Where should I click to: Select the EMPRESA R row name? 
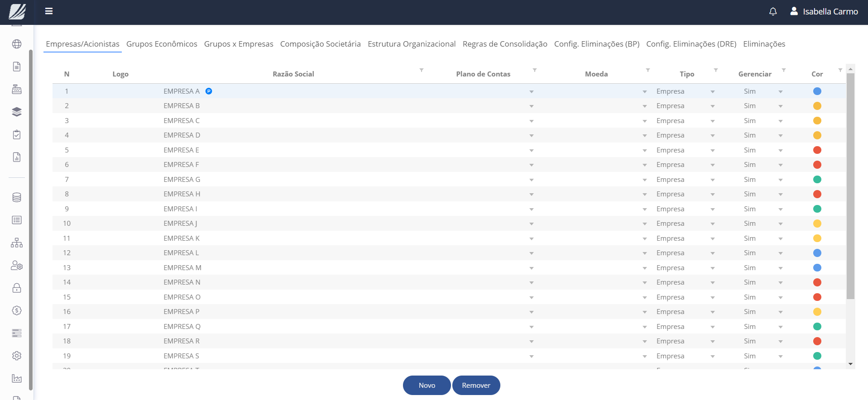coord(182,341)
